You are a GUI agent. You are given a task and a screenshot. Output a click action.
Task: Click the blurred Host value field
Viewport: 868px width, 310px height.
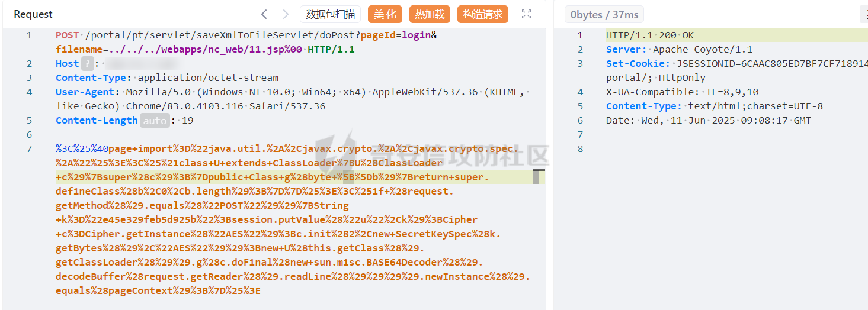tap(142, 63)
